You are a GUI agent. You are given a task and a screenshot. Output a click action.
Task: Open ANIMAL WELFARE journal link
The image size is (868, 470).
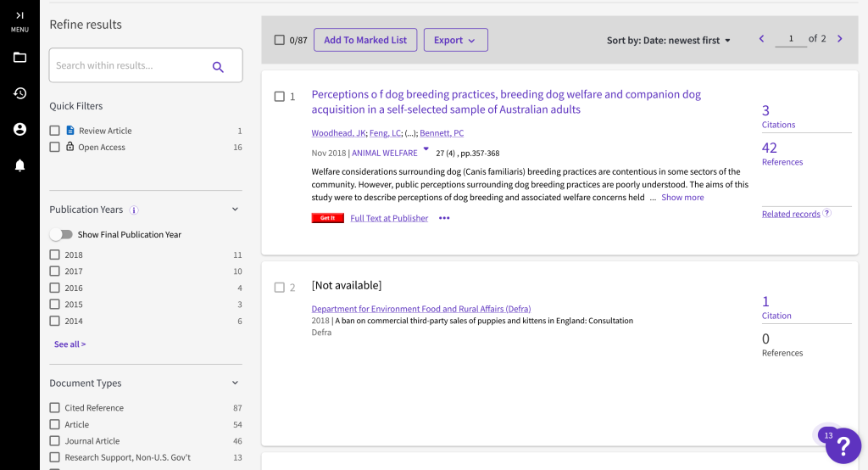click(x=385, y=153)
